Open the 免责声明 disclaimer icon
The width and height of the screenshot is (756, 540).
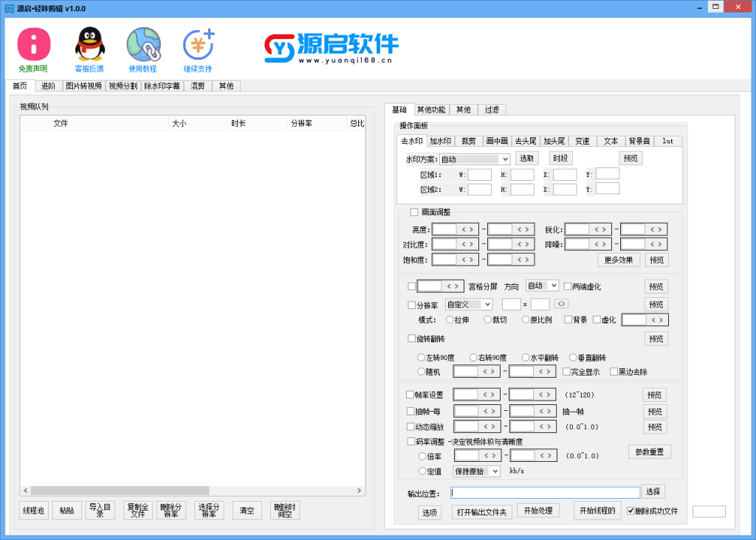tap(33, 45)
